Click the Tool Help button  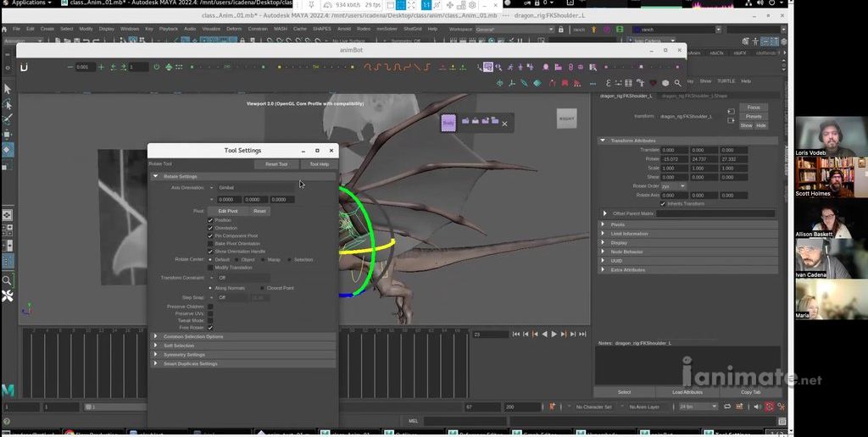click(x=319, y=164)
